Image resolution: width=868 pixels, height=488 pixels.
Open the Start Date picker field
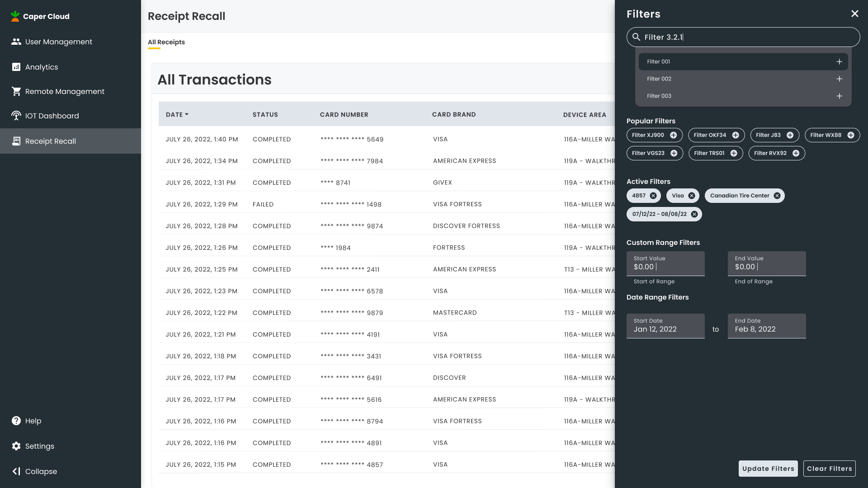tap(665, 326)
